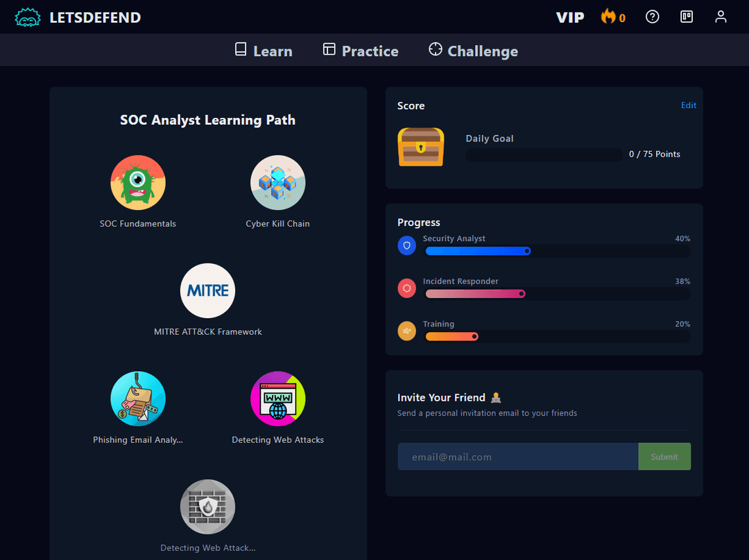
Task: Switch to the Learn tab
Action: pos(264,51)
